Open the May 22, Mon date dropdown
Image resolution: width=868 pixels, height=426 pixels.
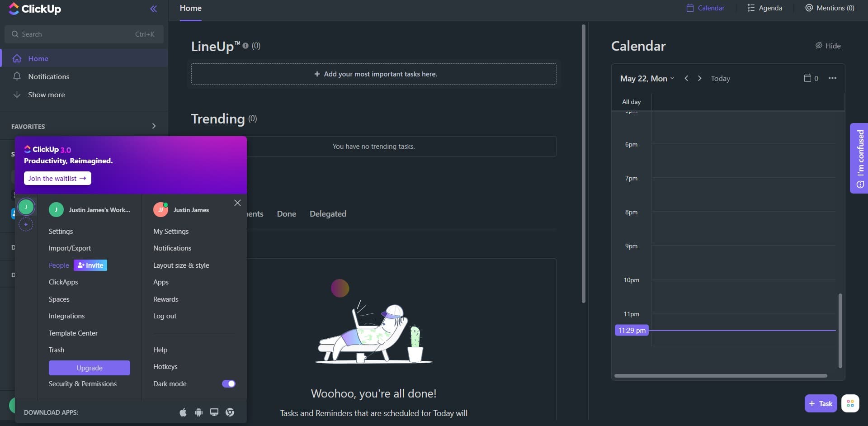coord(647,79)
